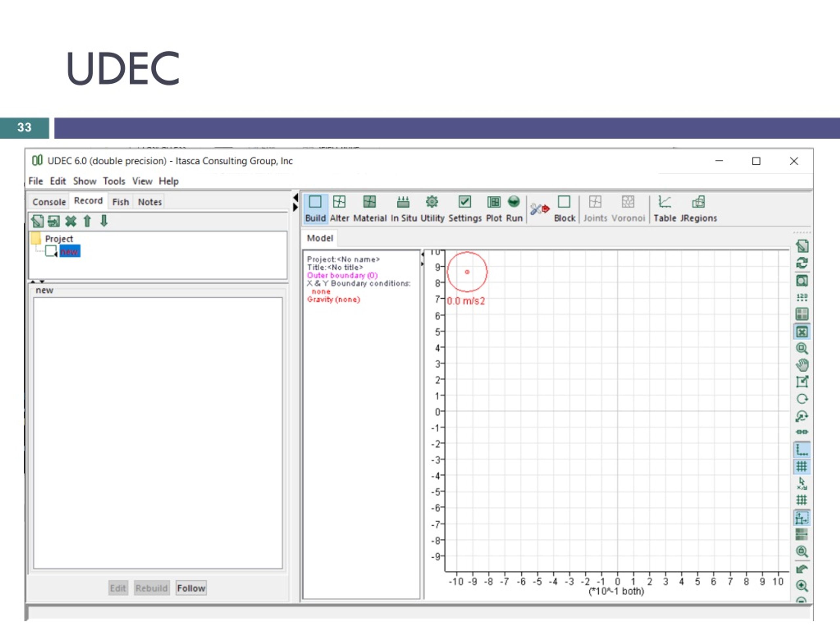840x630 pixels.
Task: Open the Table tool
Action: 664,208
